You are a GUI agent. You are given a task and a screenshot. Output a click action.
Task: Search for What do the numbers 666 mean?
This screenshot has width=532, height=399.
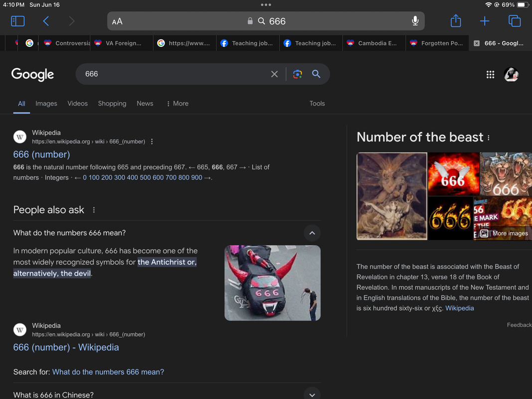coord(108,372)
